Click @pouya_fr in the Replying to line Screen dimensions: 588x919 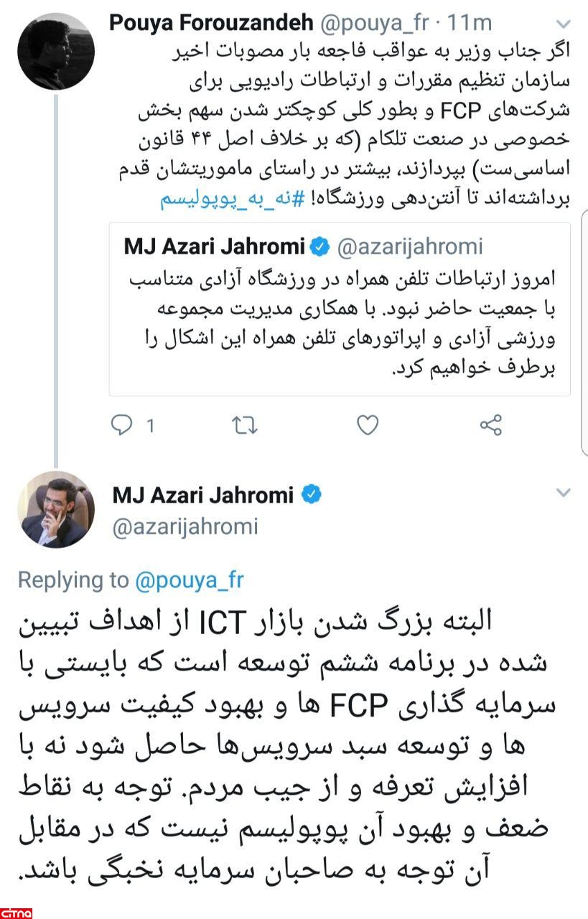(190, 579)
